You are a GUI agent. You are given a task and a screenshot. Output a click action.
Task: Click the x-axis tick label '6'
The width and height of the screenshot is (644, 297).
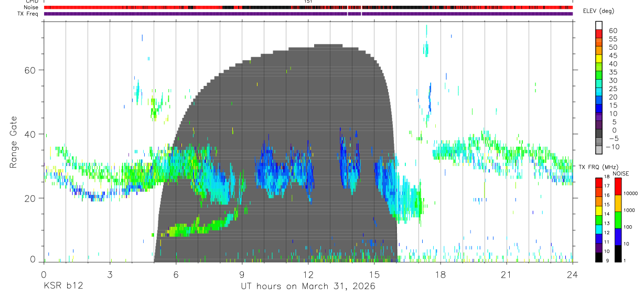pos(176,275)
